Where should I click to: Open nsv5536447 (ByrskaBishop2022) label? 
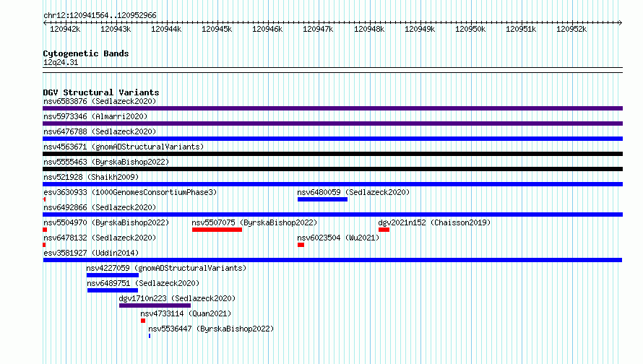point(211,329)
